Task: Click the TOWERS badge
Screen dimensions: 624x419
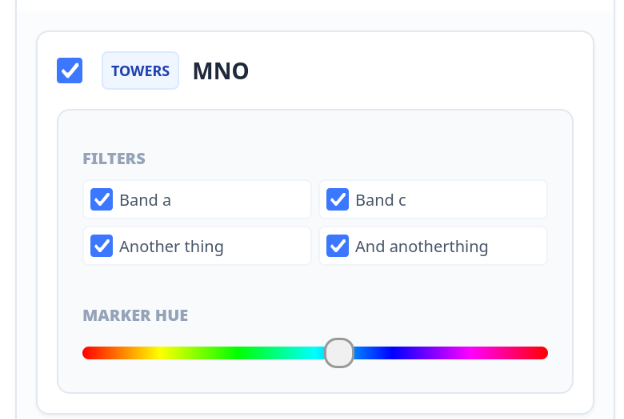Action: 140,71
